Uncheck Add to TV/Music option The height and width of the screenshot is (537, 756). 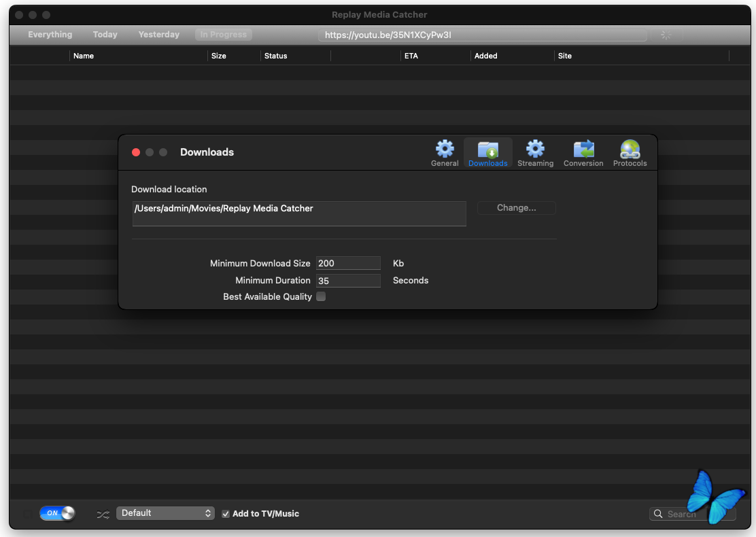pyautogui.click(x=226, y=514)
